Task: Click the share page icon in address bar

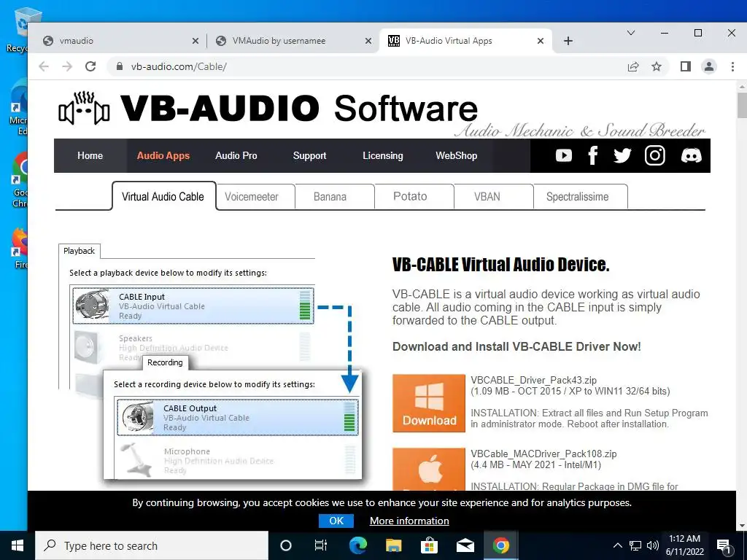Action: [x=633, y=66]
